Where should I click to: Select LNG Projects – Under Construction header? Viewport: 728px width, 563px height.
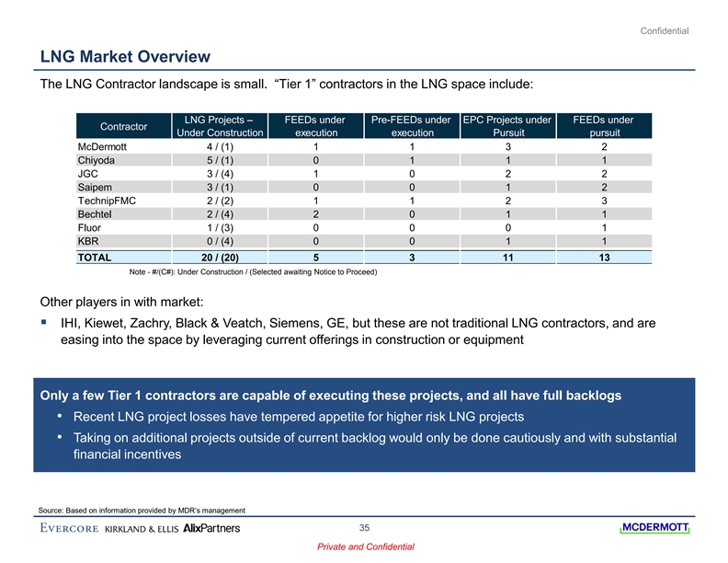(x=220, y=126)
